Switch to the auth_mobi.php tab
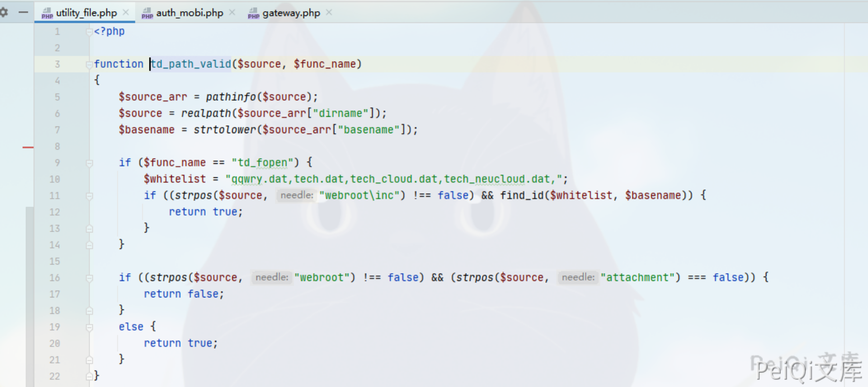This screenshot has height=387, width=868. 189,13
